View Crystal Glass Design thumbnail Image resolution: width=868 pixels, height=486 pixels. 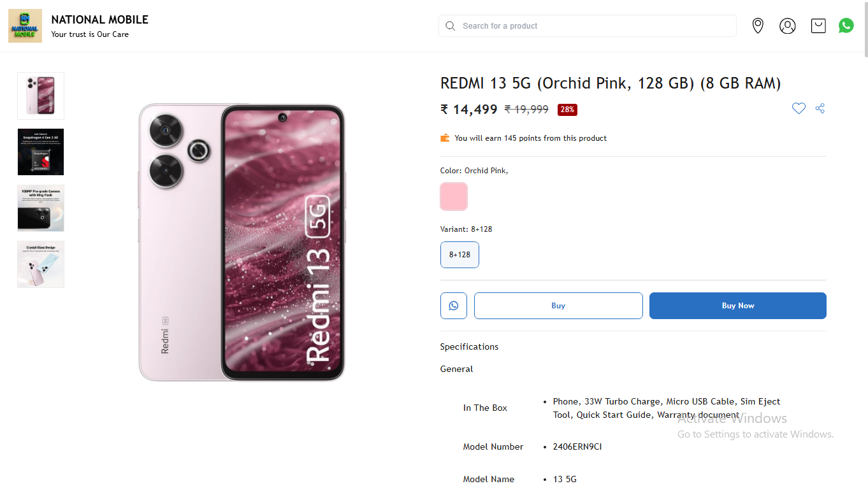click(41, 264)
